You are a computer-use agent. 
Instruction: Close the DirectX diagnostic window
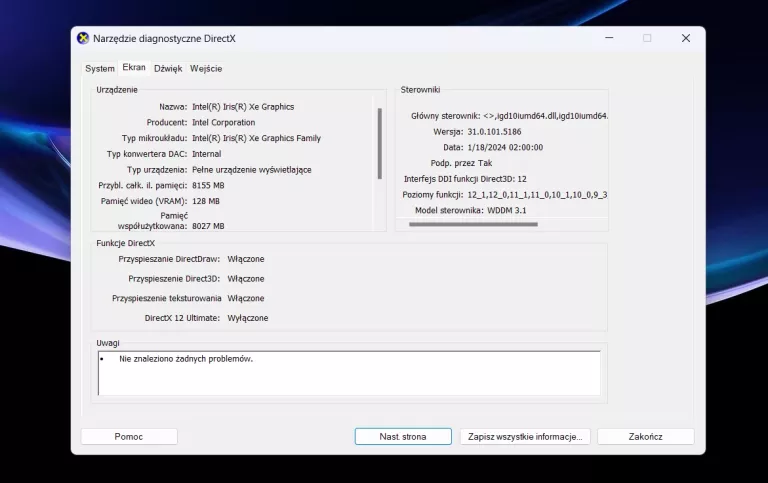coord(686,38)
